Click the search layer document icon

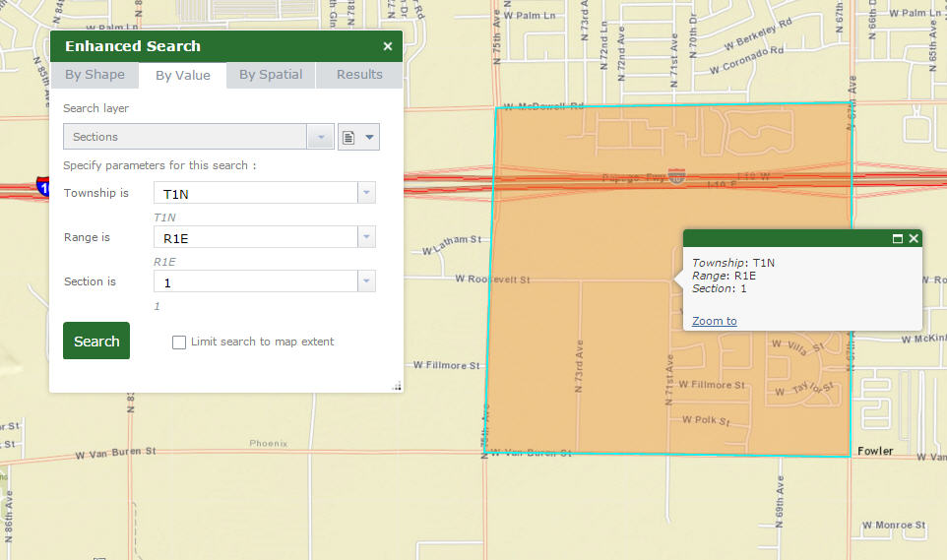tap(348, 137)
